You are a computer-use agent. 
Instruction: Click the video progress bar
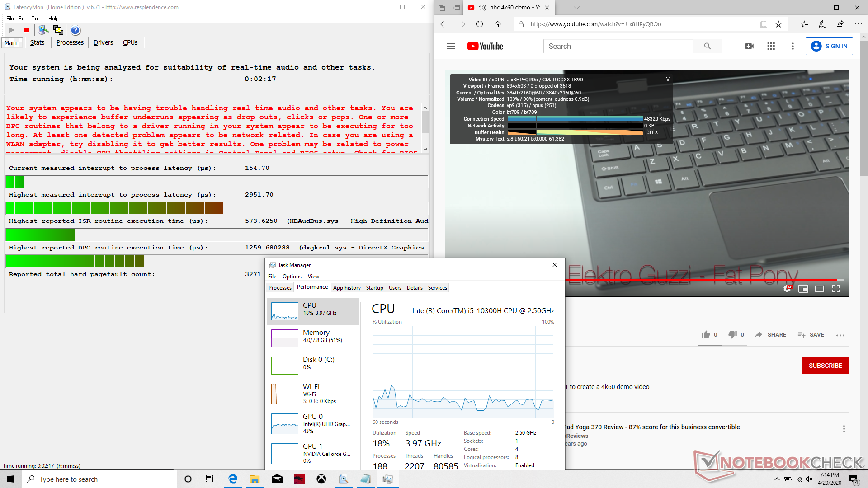(678, 280)
